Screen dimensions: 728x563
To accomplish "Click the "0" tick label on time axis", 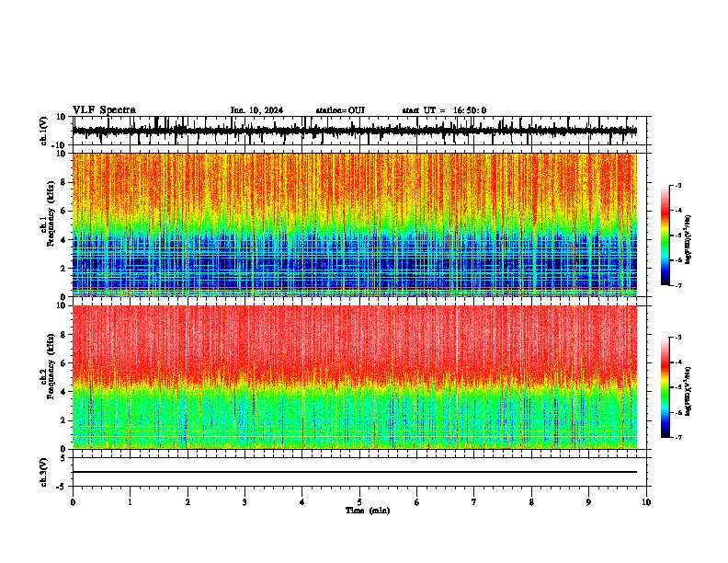I will click(x=73, y=502).
